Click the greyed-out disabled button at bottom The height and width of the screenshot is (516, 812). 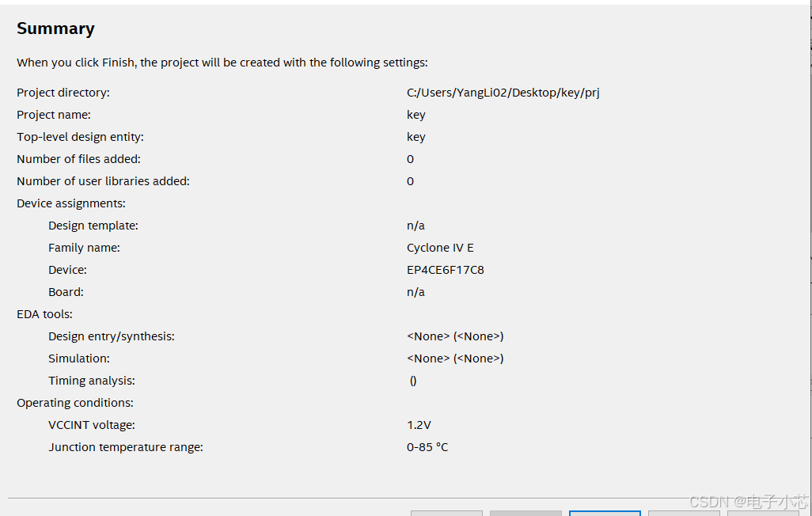(526, 513)
